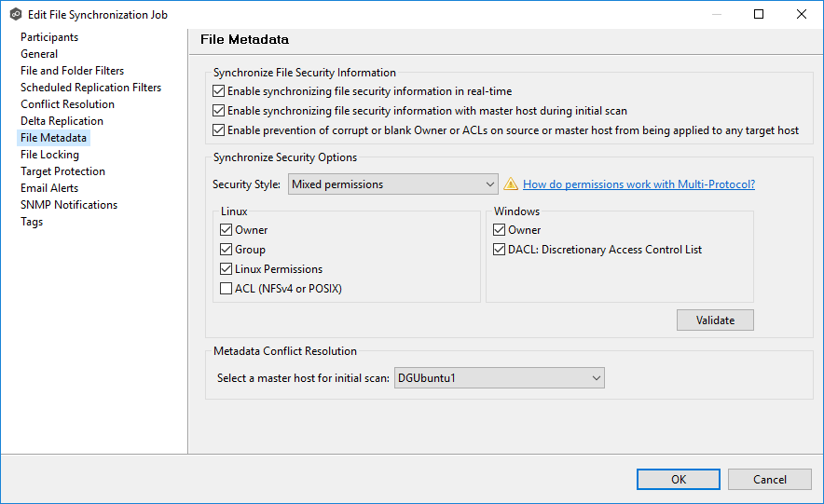This screenshot has width=824, height=504.
Task: Disable security sync with master host checkbox
Action: coord(219,111)
